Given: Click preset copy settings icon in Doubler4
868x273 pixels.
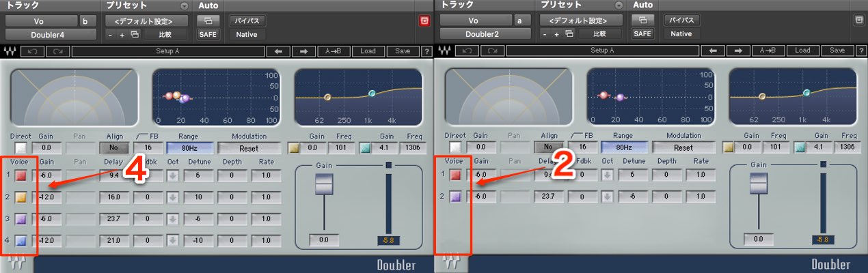Looking at the screenshot, I should 134,33.
